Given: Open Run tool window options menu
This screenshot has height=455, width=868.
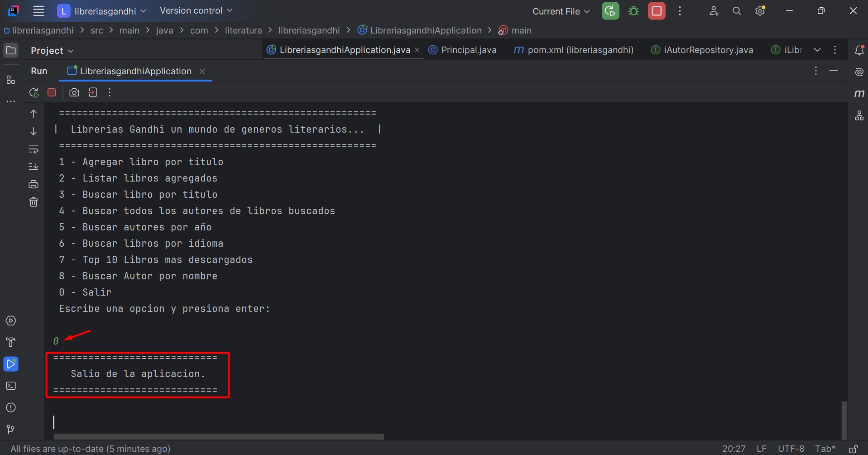Looking at the screenshot, I should tap(815, 71).
